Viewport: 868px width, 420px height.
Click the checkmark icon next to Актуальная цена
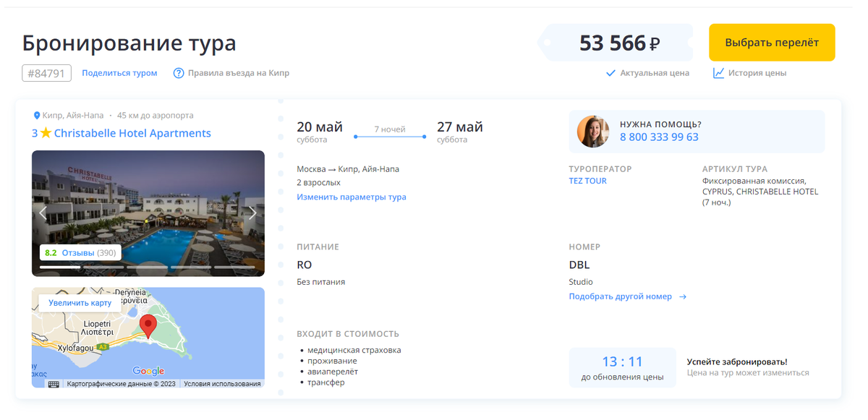click(609, 73)
